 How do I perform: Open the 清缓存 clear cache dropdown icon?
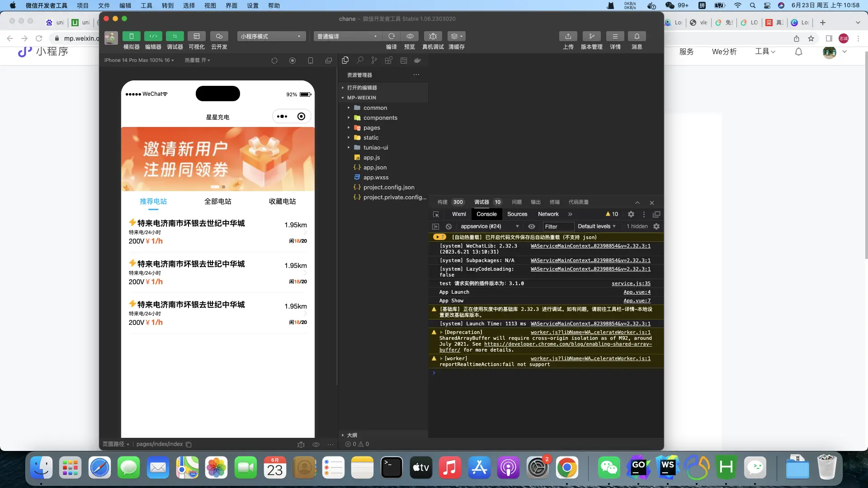tap(456, 36)
